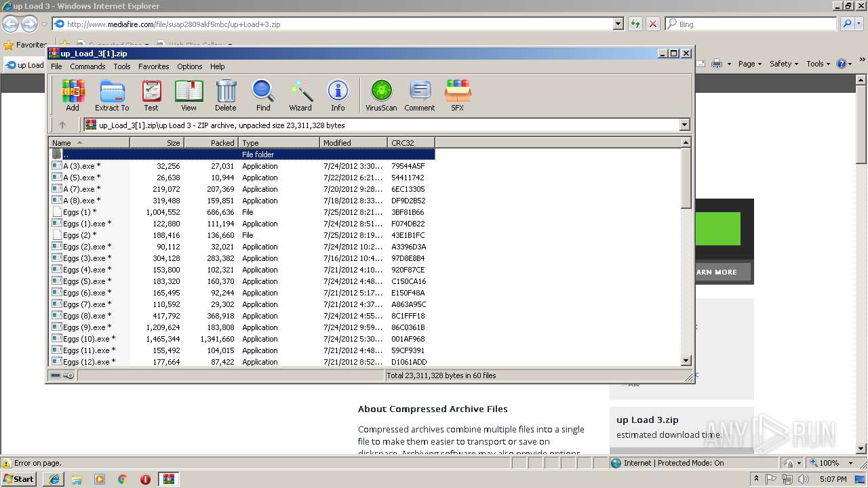Sort by the Size column header
This screenshot has width=868, height=488.
coord(157,142)
